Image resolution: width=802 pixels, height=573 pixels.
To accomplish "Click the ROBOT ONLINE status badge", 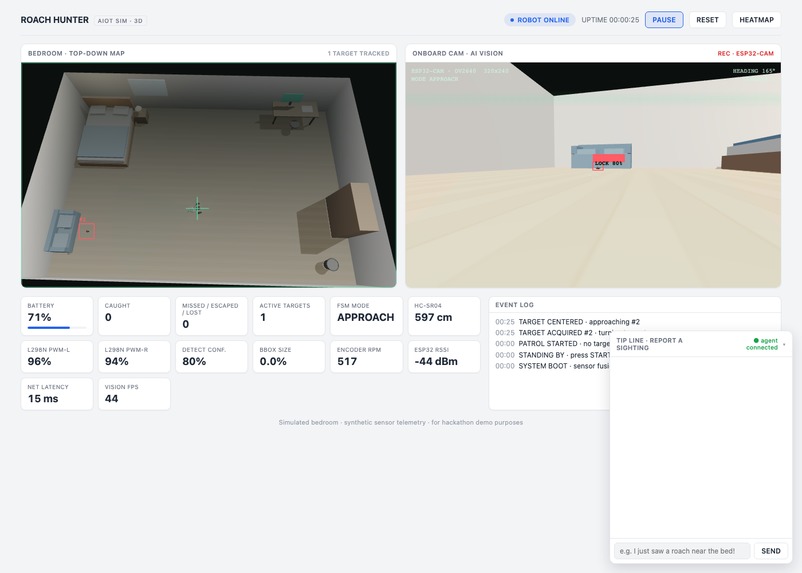I will [540, 20].
